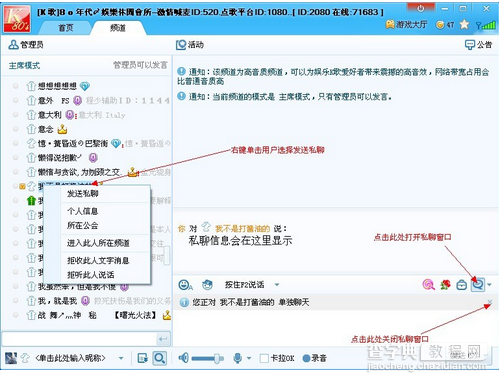Click the <单击此处输入昵称> nickname field

71,358
